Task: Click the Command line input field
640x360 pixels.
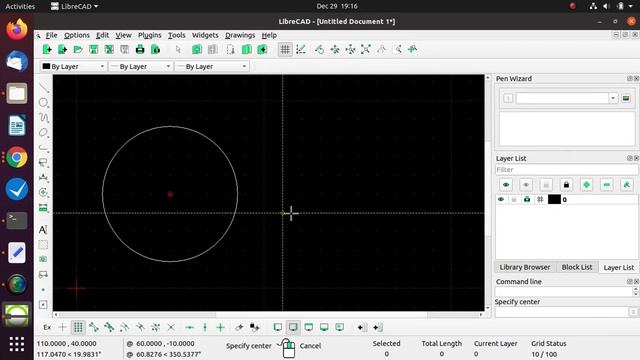Action: tap(561, 312)
